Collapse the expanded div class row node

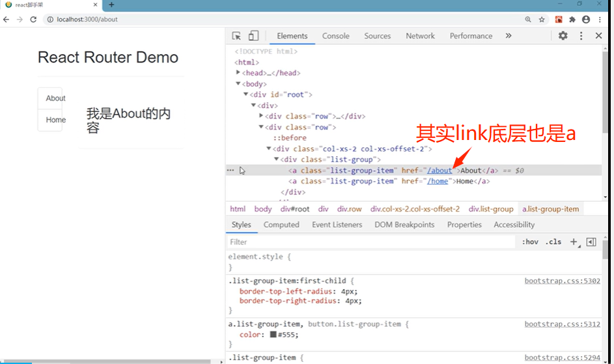(x=261, y=126)
